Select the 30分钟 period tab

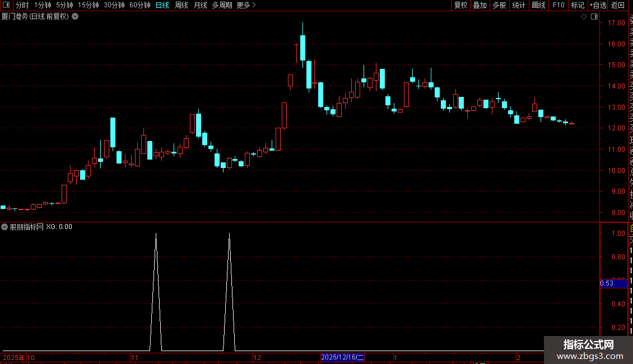pyautogui.click(x=114, y=5)
